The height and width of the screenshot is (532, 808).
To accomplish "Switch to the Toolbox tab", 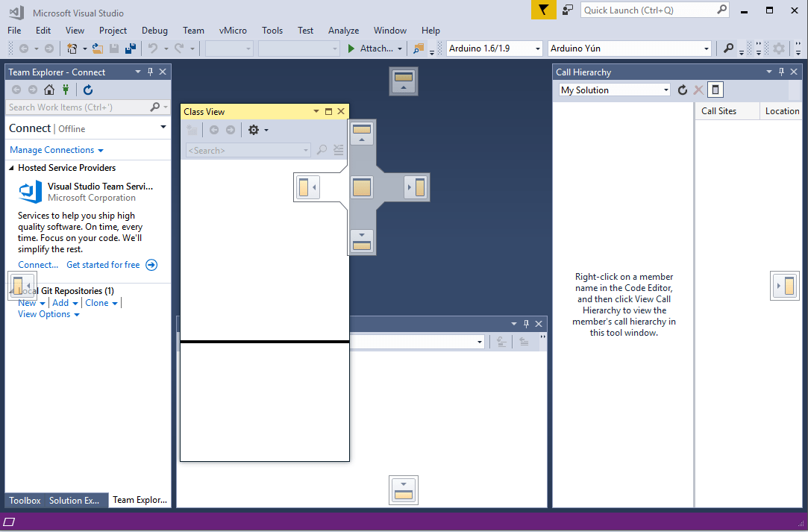I will click(x=25, y=501).
